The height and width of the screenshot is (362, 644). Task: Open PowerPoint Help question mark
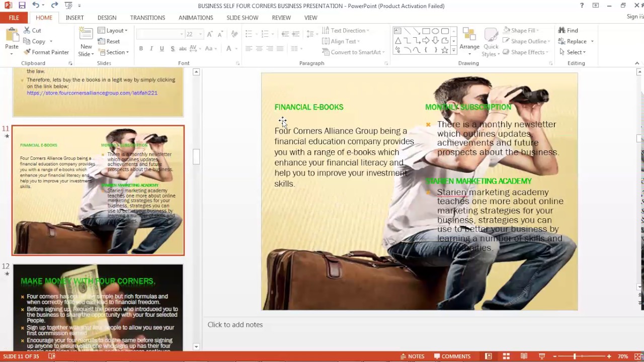(582, 6)
